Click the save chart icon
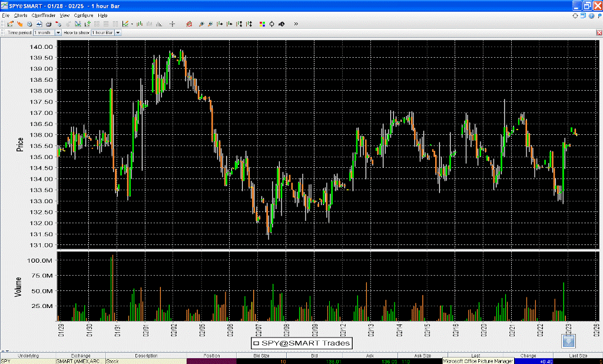Screen dimensions: 603x364 coord(39,24)
